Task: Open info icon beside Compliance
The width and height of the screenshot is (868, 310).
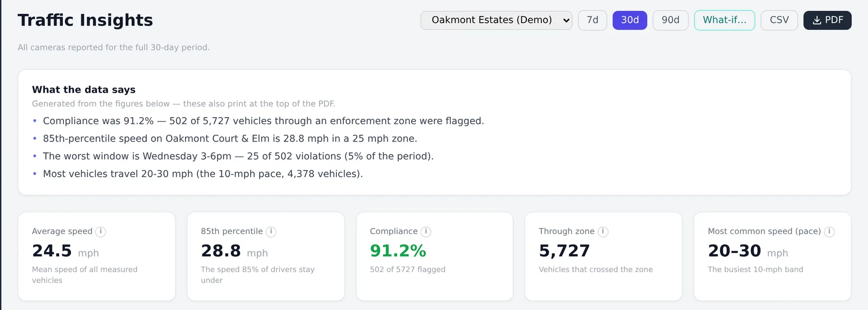Action: click(x=426, y=231)
